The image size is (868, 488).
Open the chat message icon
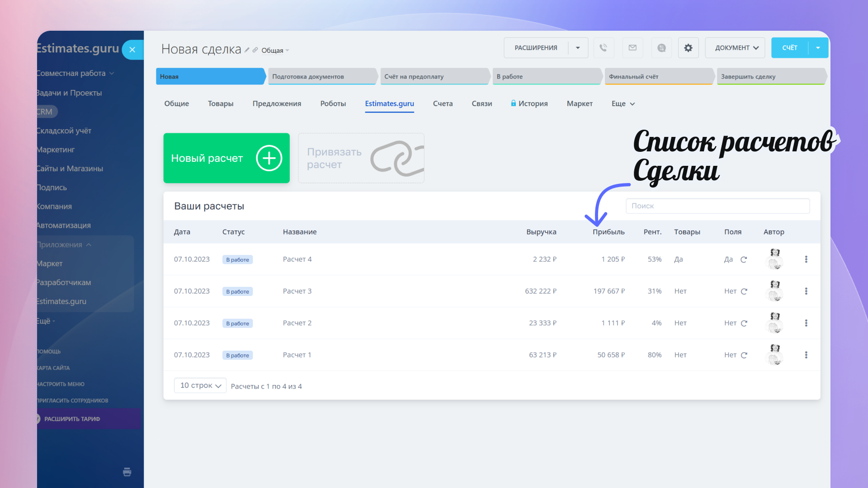(661, 48)
